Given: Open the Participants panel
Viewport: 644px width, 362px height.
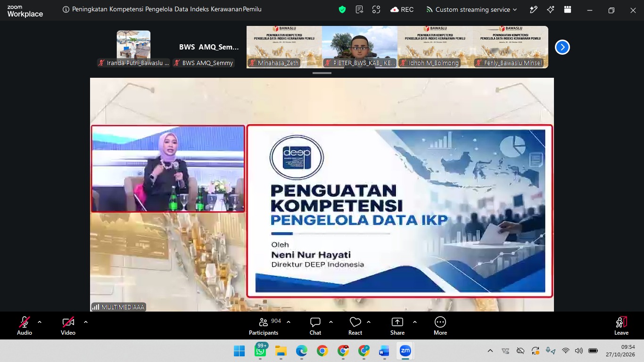Looking at the screenshot, I should tap(264, 326).
